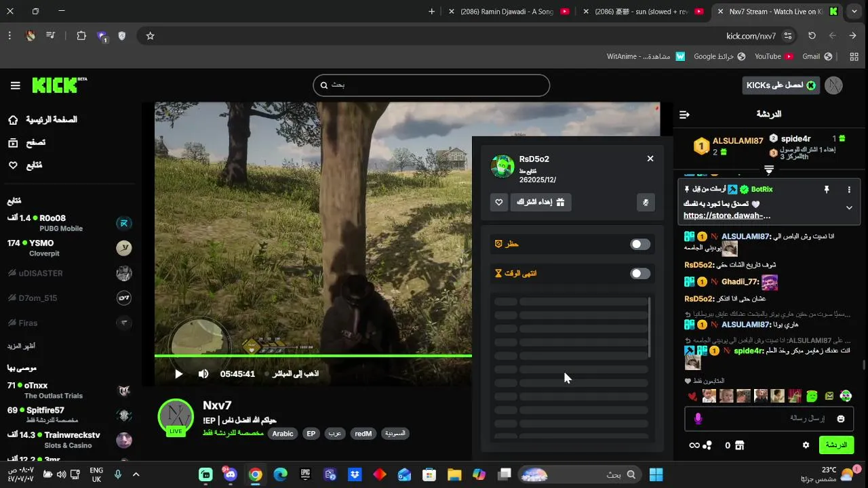Open the media control toolbar icon
The height and width of the screenshot is (488, 868).
tap(51, 36)
